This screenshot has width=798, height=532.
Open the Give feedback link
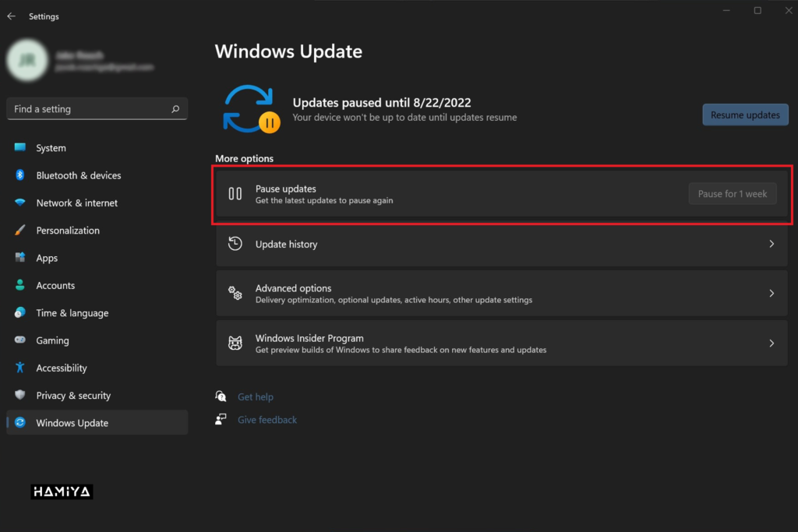(x=267, y=420)
